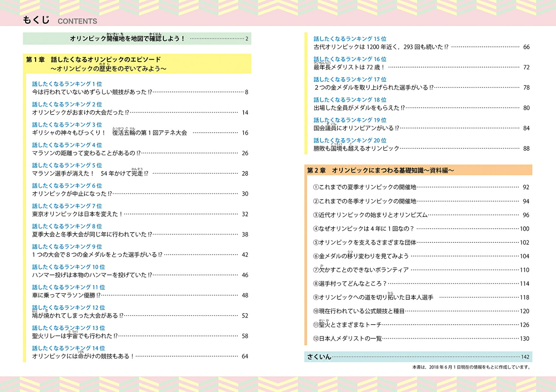Select 'オリンピックがおまけの大会だった!?' entry
The image size is (556, 392).
tap(140, 112)
